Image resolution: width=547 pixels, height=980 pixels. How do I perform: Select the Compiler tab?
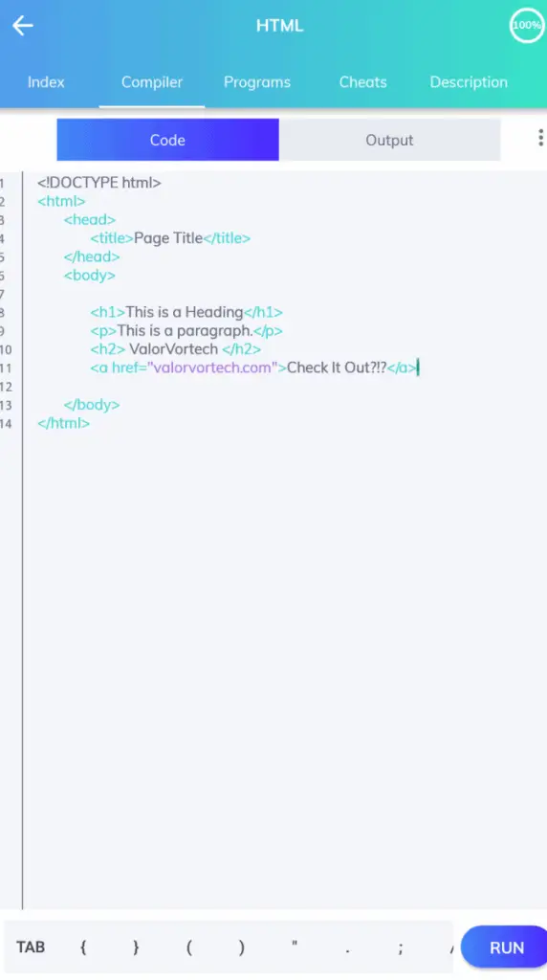point(152,82)
